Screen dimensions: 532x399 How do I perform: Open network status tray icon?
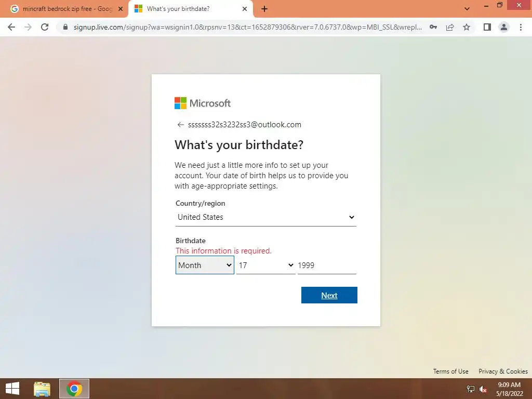tap(471, 389)
